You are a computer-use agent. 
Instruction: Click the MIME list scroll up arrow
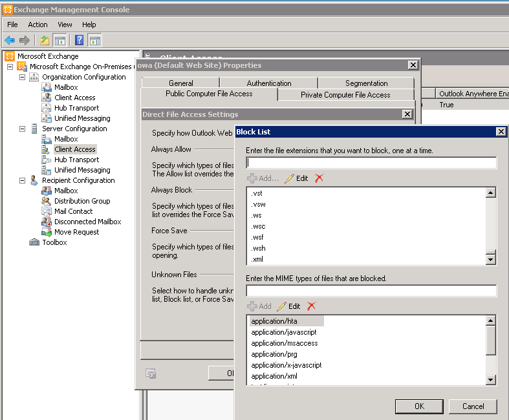pyautogui.click(x=490, y=320)
